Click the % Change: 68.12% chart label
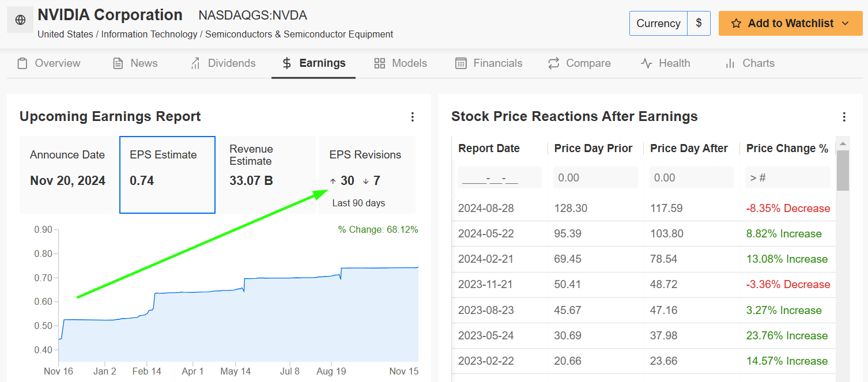 coord(378,230)
